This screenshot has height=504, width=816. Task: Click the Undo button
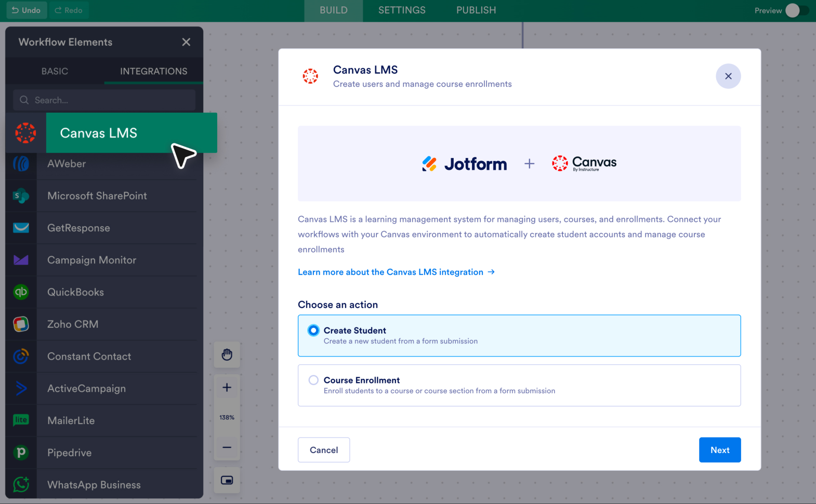[x=26, y=10]
